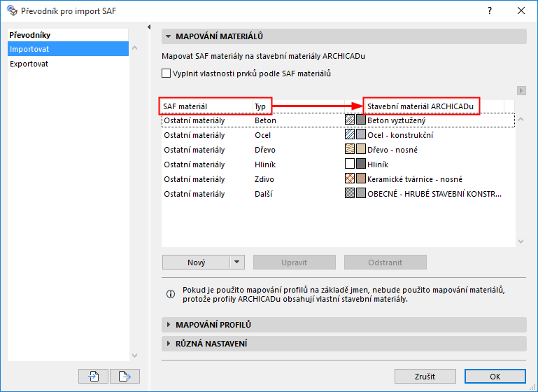
Task: Click the Hliník building material name
Action: 378,164
